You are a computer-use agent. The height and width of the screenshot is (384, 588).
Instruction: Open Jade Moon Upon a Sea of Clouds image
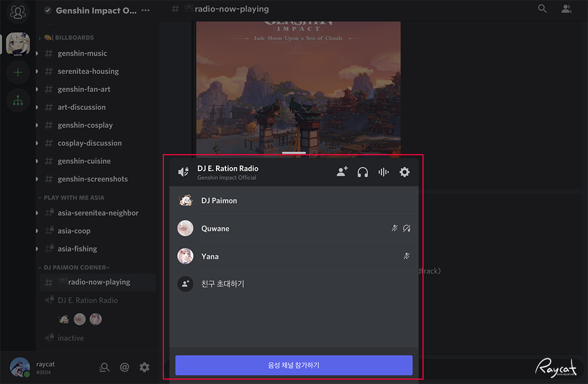point(298,88)
